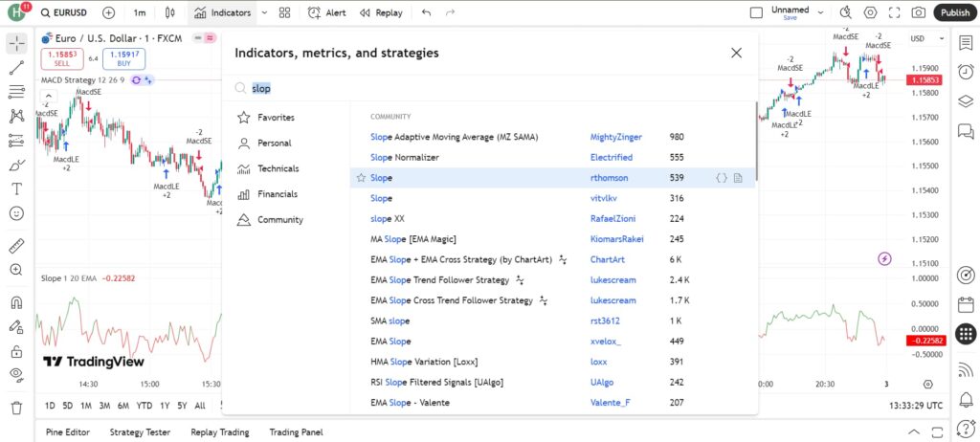Open the Favorites category
Screen dimensions: 980x442
click(x=285, y=118)
